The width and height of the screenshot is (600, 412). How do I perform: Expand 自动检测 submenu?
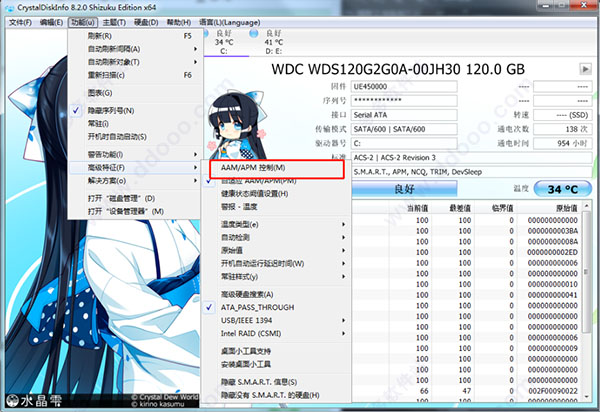click(x=276, y=238)
